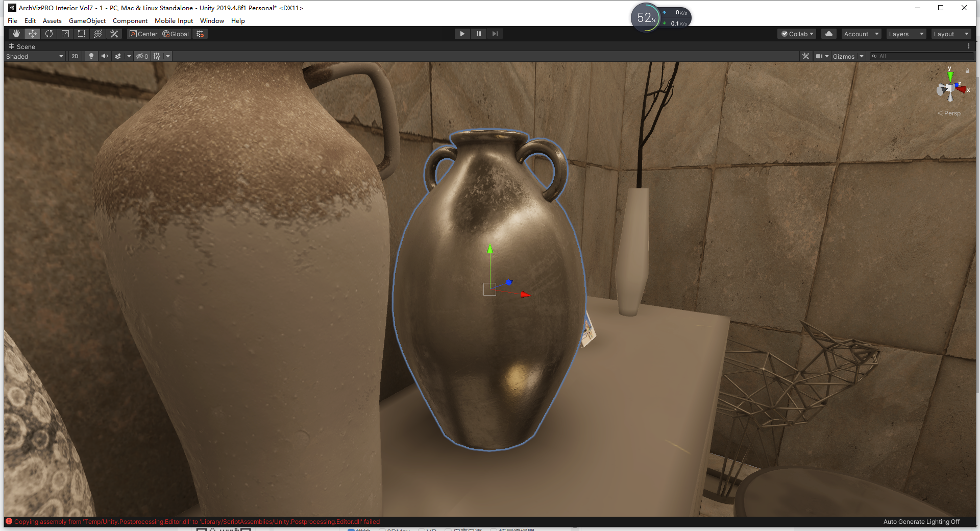Select the Scale tool
The width and height of the screenshot is (980, 531).
point(65,34)
